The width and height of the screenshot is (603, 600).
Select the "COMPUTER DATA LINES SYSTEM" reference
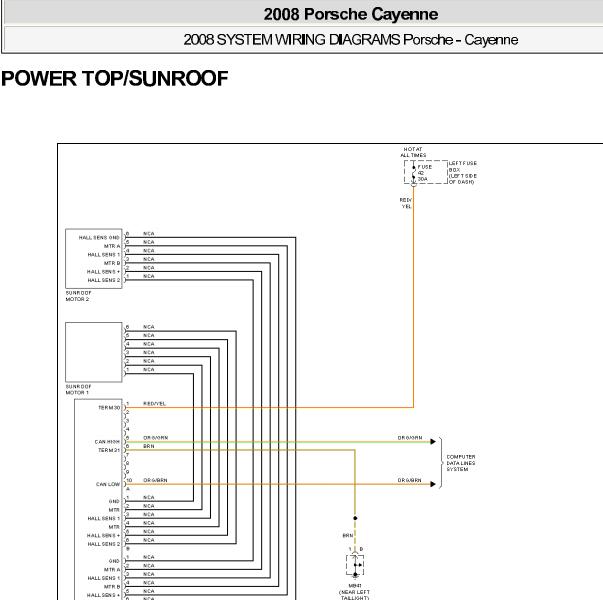point(461,463)
